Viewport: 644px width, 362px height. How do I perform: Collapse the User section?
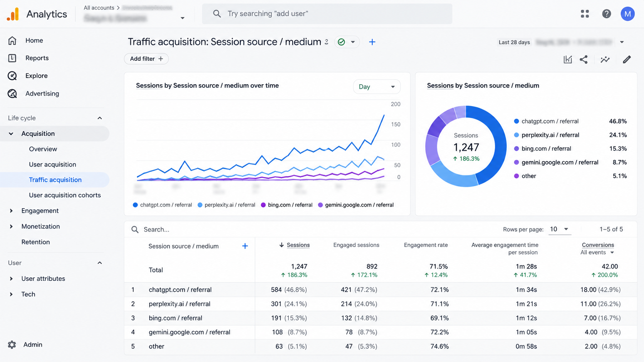(x=100, y=263)
